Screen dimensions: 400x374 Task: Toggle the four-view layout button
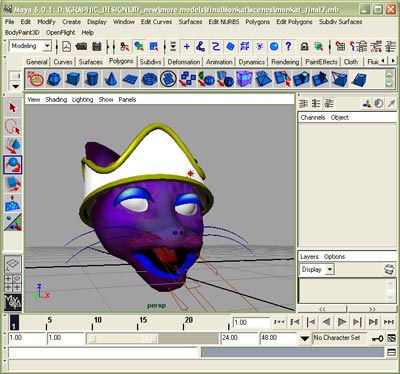coord(13,283)
